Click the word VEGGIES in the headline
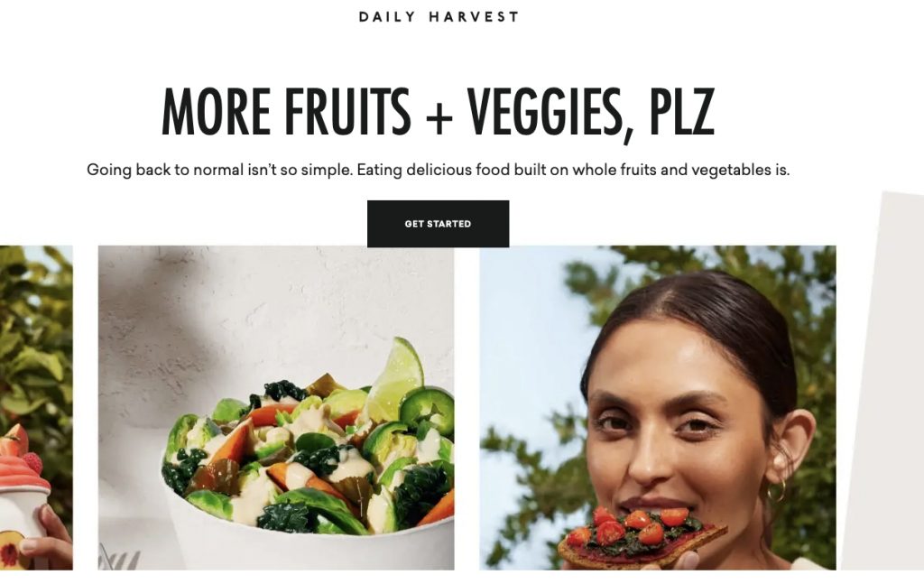Screen dimensions: 924x584 (544, 112)
